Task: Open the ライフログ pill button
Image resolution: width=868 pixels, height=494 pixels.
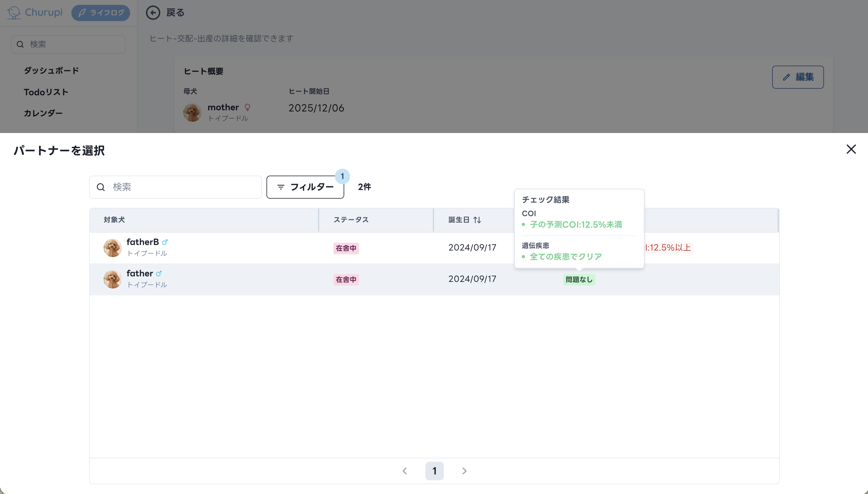Action: [x=101, y=13]
